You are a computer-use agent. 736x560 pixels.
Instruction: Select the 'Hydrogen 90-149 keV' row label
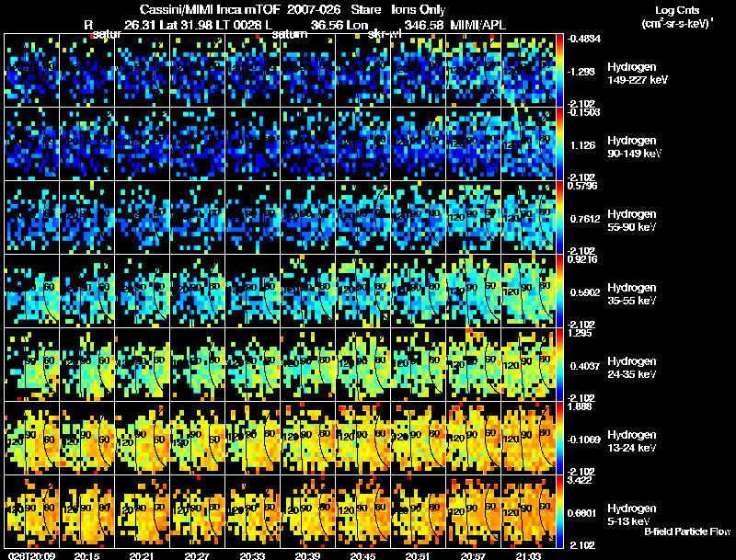click(634, 147)
